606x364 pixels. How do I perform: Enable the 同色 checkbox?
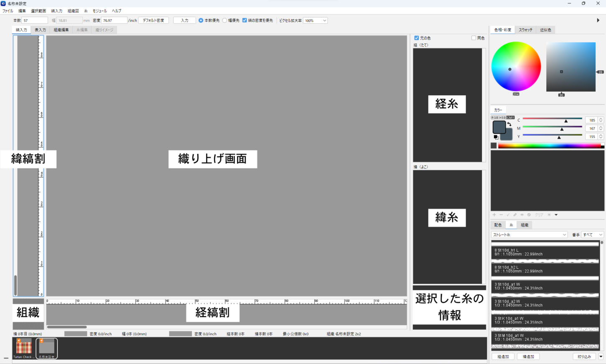coord(474,38)
